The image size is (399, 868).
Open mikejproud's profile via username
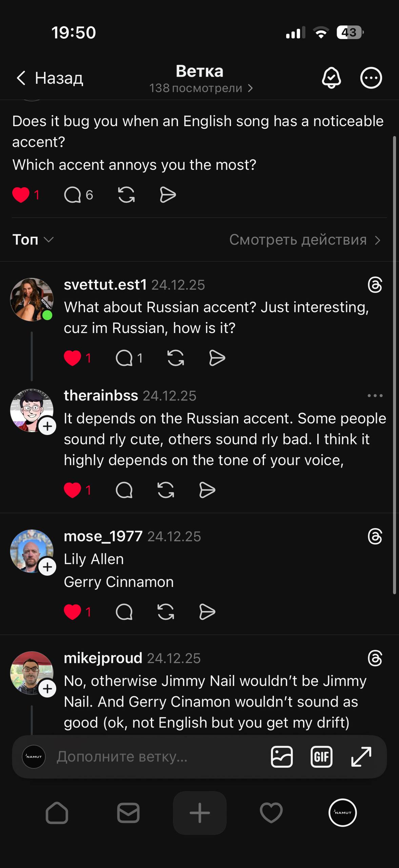pos(103,658)
